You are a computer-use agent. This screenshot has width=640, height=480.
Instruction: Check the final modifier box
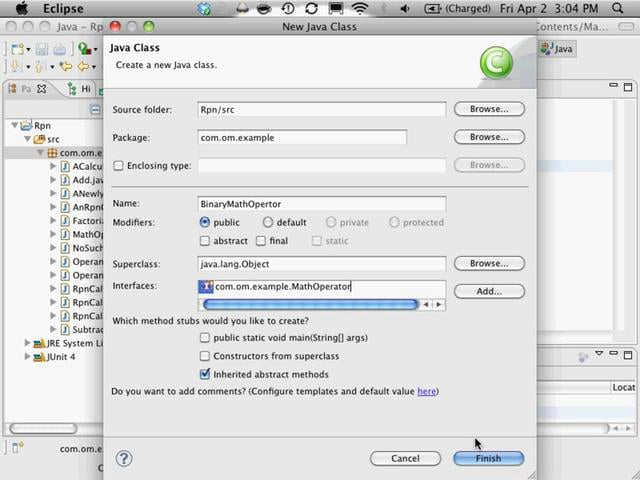tap(261, 241)
